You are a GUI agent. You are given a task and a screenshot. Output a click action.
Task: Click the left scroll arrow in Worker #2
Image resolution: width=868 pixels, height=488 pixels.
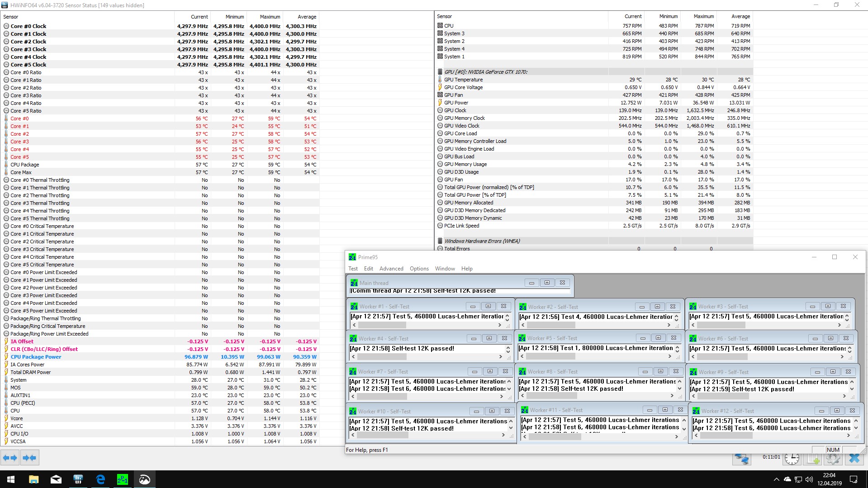[523, 325]
